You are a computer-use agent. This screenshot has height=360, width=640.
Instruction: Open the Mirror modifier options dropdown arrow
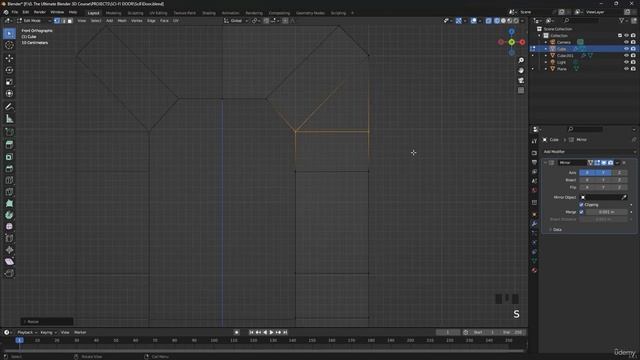[x=617, y=163]
